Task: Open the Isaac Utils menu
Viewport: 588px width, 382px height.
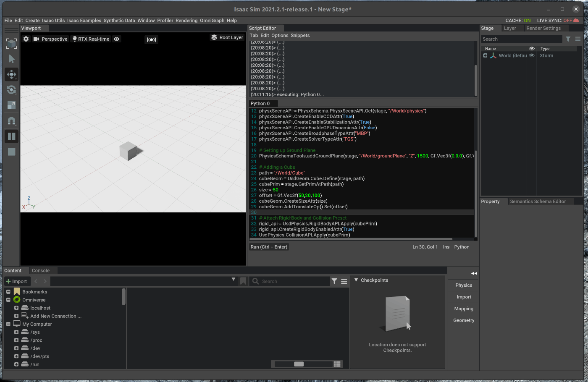Action: [53, 21]
